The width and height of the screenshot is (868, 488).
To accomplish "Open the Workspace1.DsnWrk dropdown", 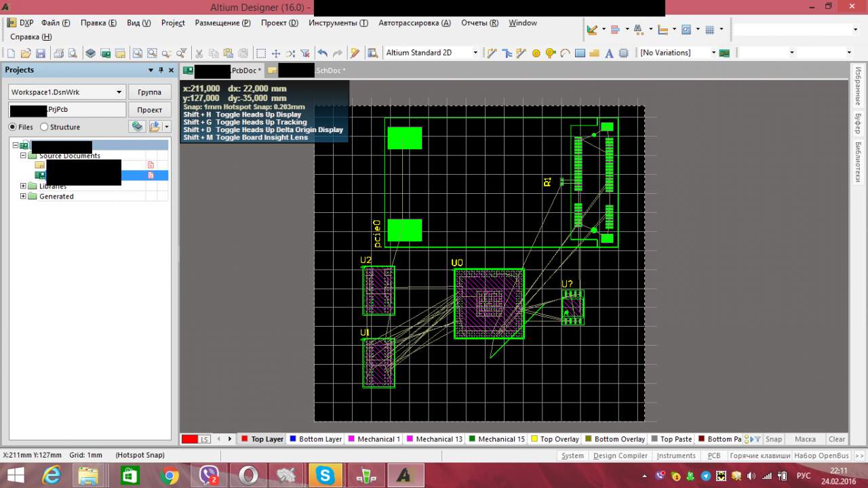I will point(119,92).
